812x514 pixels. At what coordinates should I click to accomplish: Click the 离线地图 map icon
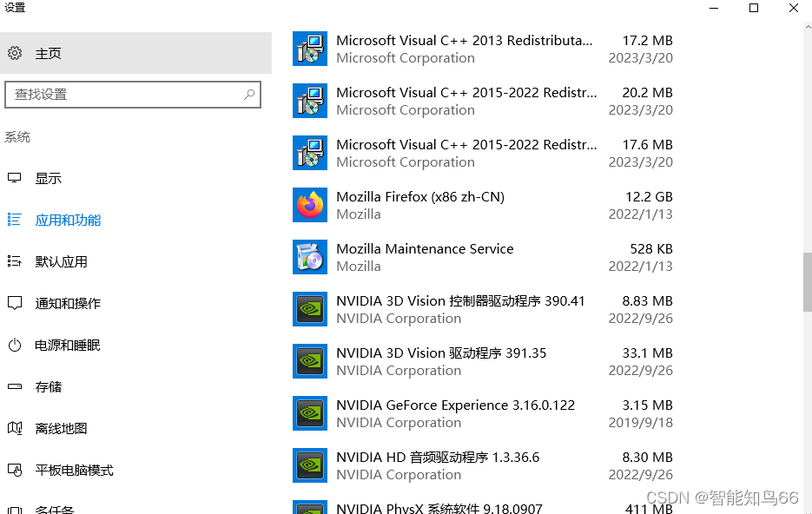(x=15, y=428)
